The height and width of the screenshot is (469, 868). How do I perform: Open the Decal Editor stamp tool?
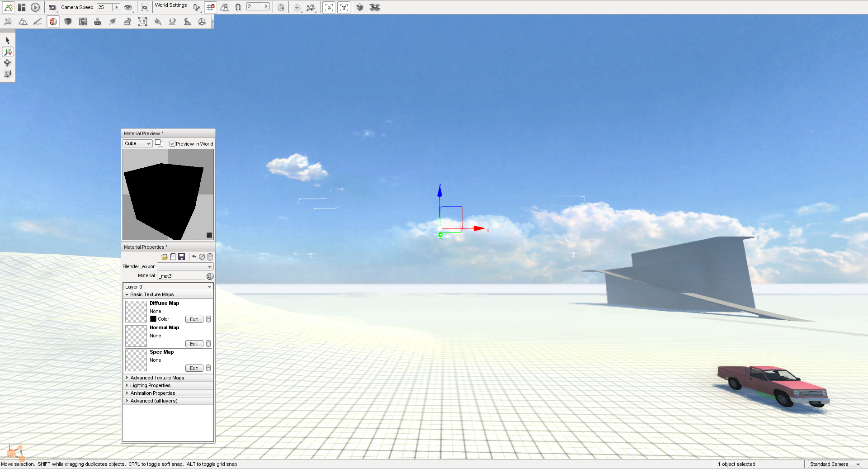pyautogui.click(x=98, y=21)
